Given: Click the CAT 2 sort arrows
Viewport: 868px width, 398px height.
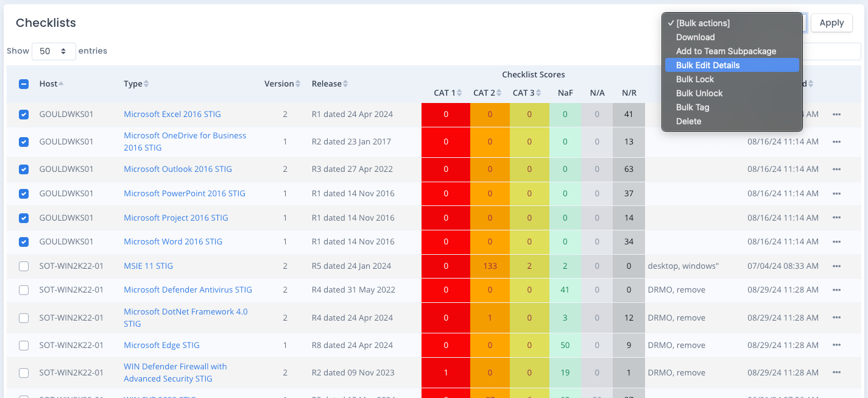Looking at the screenshot, I should tap(499, 93).
